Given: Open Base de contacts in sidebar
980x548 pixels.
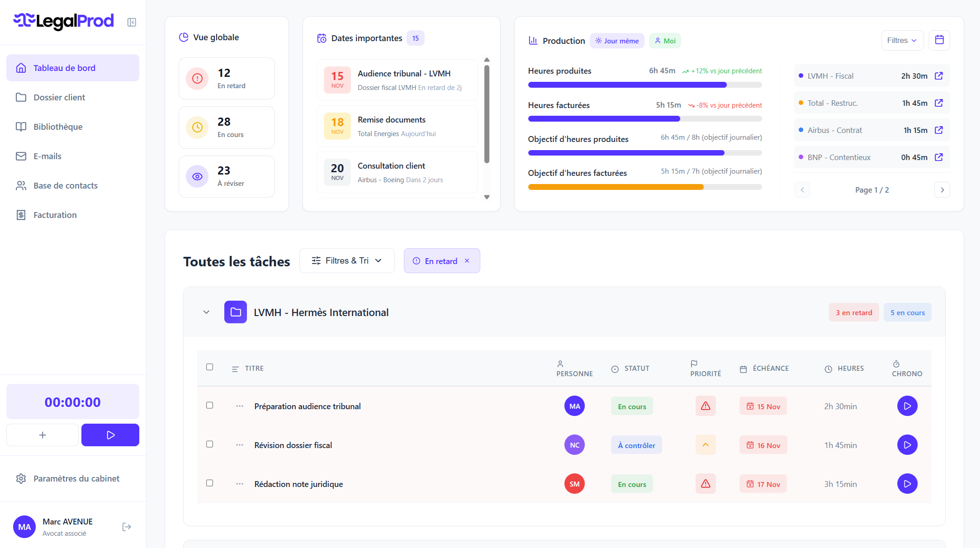Looking at the screenshot, I should click(73, 185).
